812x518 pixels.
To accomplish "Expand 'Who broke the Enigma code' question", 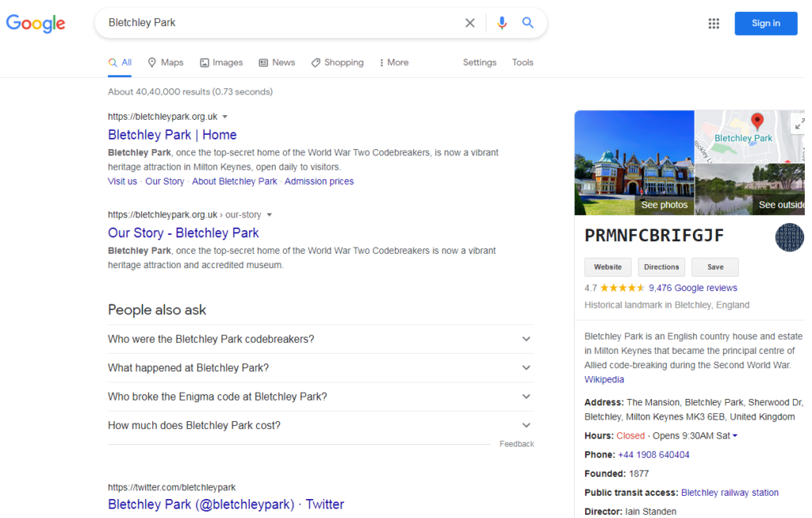I will pos(320,397).
